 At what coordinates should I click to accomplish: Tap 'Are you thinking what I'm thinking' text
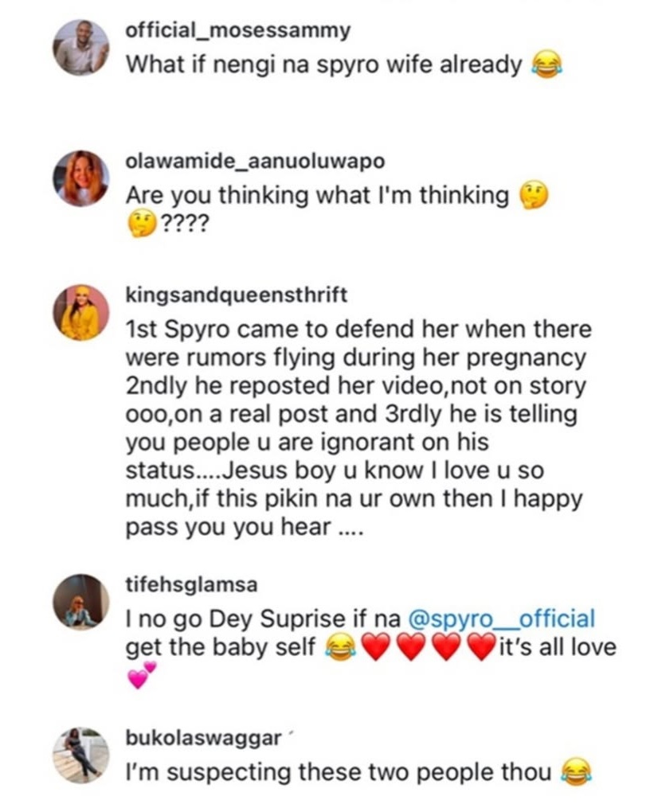[317, 196]
